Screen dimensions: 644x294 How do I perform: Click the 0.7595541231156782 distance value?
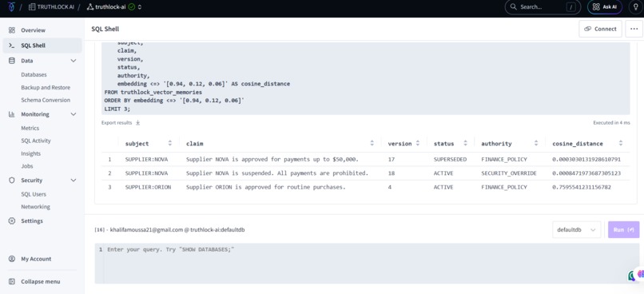582,187
